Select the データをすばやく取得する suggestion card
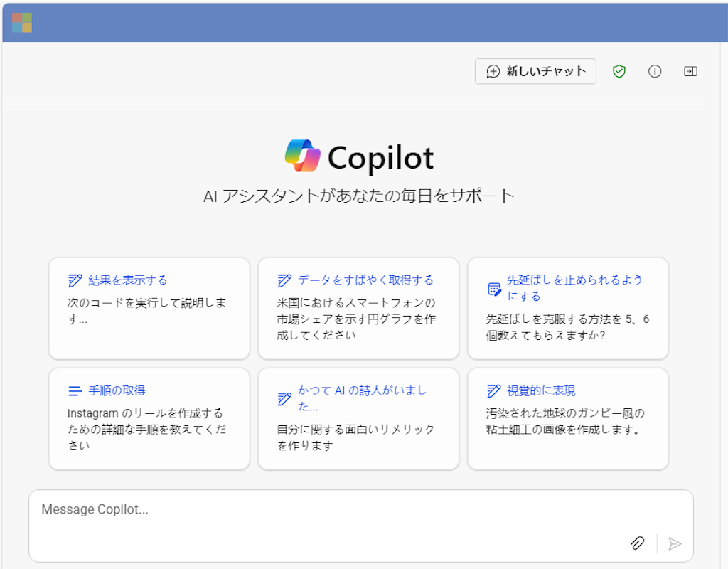This screenshot has width=728, height=569. (x=358, y=309)
